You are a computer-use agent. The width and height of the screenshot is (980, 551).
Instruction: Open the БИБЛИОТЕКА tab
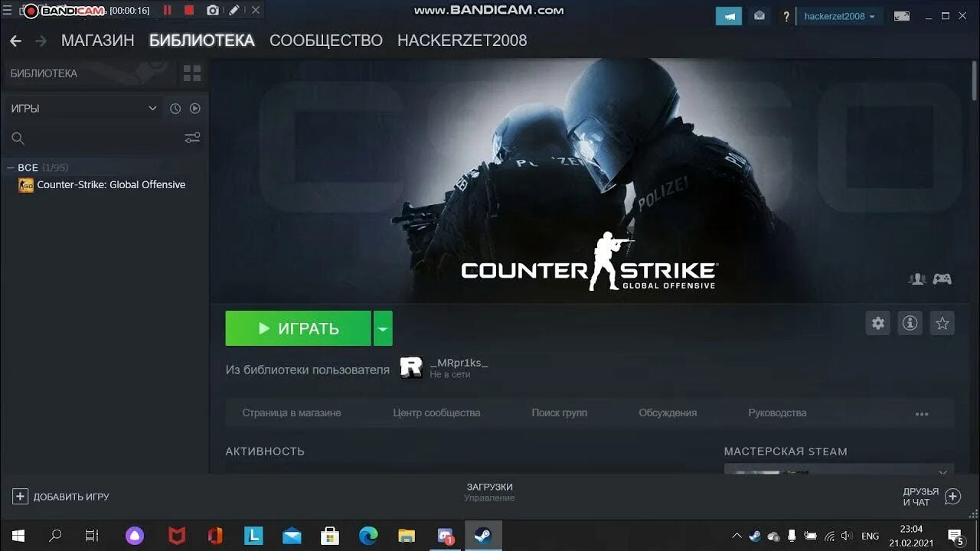click(x=202, y=41)
